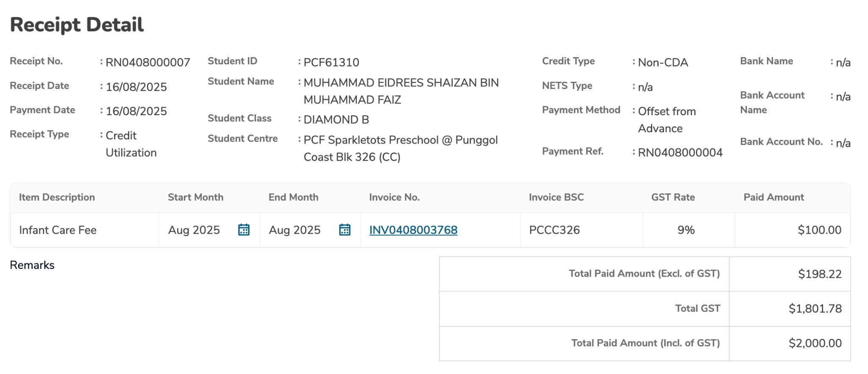Click the End Month column header
Screen dimensions: 868x374
(x=293, y=197)
